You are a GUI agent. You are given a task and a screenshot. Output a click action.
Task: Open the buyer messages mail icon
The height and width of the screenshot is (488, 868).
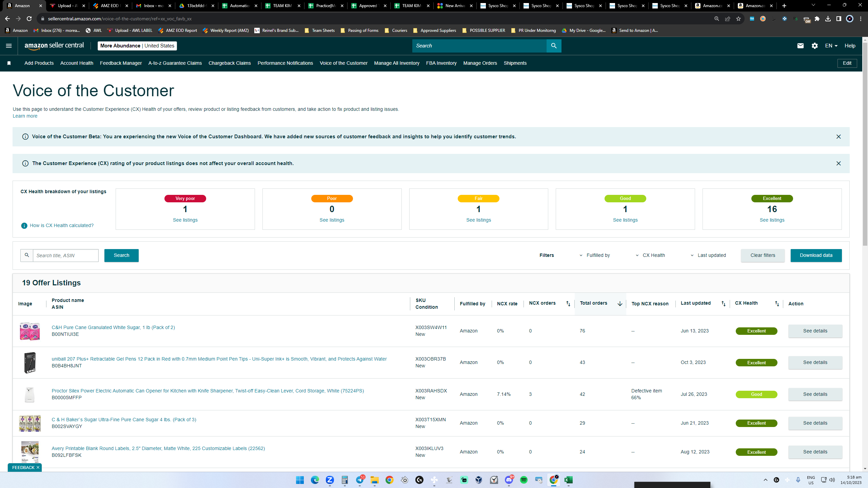800,46
